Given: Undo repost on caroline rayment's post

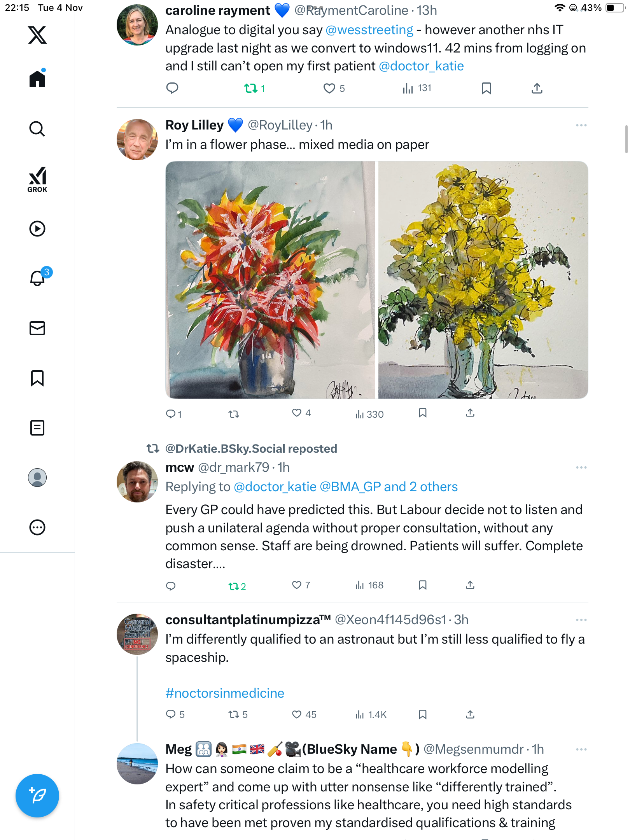Looking at the screenshot, I should (251, 89).
